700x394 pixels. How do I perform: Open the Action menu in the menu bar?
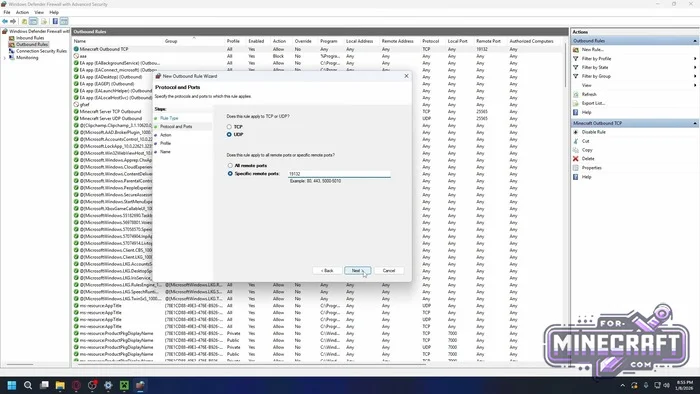click(x=22, y=12)
